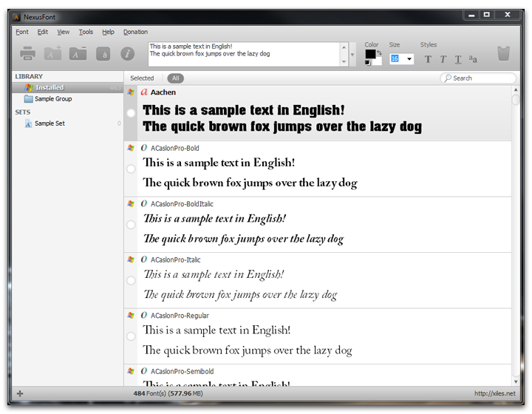The width and height of the screenshot is (532, 414).
Task: Pick the black foreground color swatch
Action: click(370, 54)
